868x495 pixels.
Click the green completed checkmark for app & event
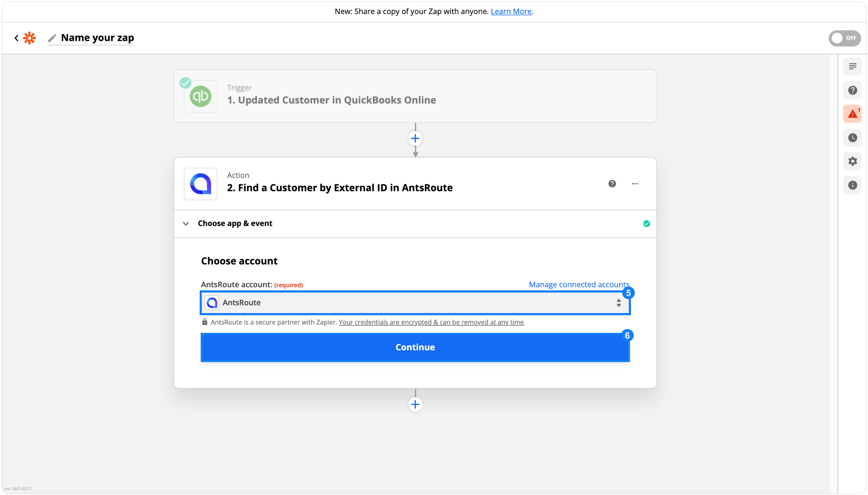pos(647,224)
